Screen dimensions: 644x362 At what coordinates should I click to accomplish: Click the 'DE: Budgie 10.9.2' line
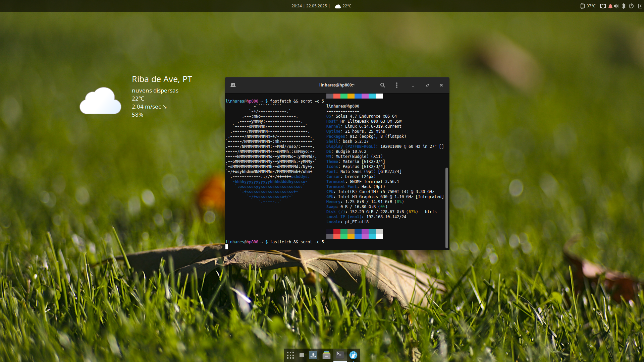(346, 152)
